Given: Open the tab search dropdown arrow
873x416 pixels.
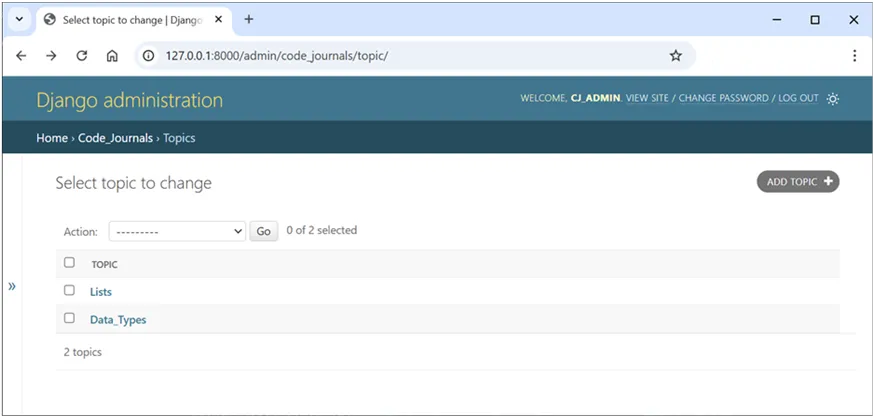Looking at the screenshot, I should (19, 19).
